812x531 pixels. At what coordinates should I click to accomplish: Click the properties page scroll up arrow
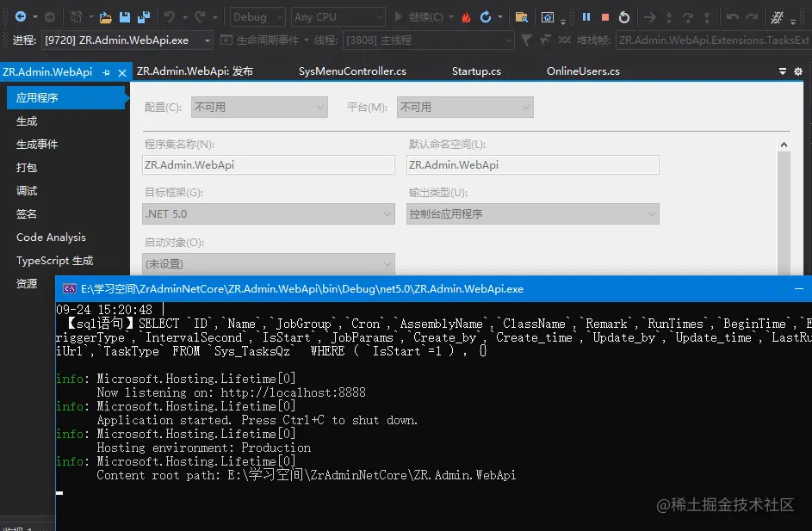pos(784,145)
